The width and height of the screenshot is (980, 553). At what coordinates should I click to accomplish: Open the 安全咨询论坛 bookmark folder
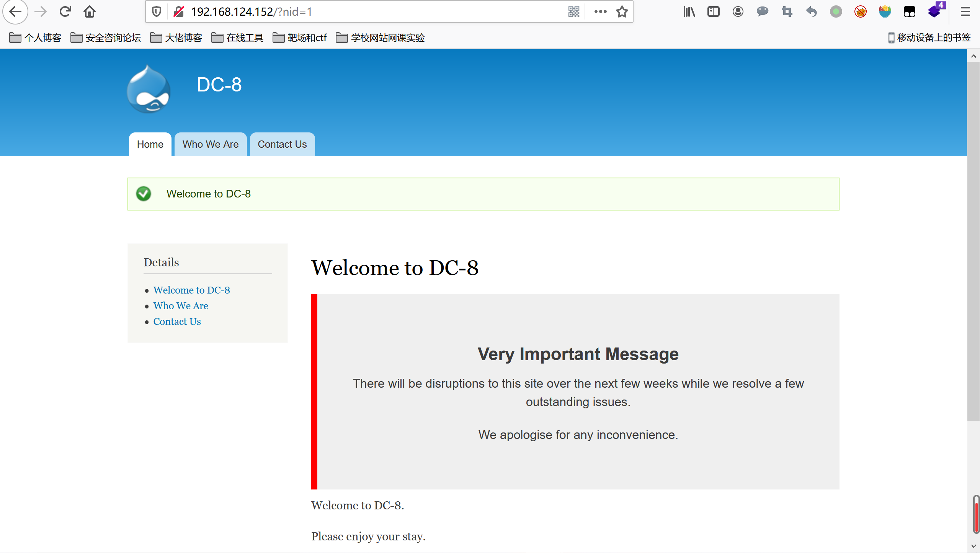(x=106, y=38)
